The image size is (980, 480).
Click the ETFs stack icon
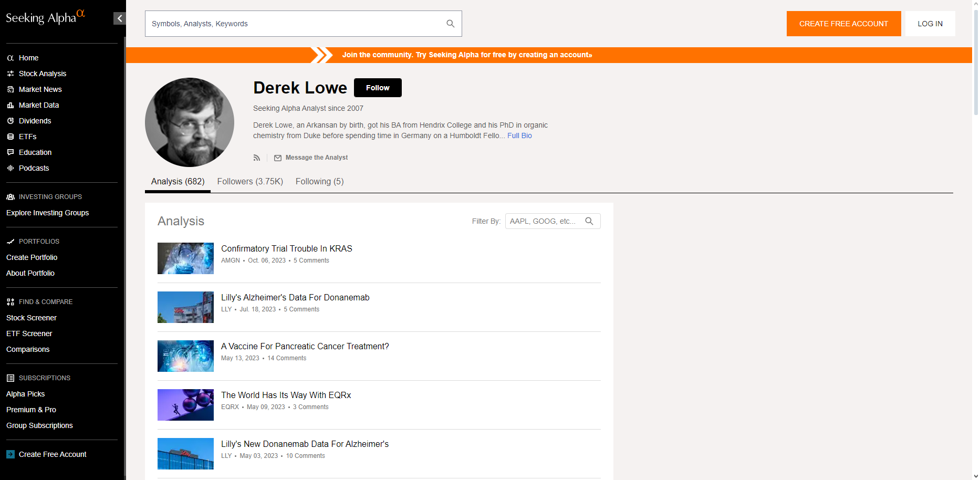(11, 137)
